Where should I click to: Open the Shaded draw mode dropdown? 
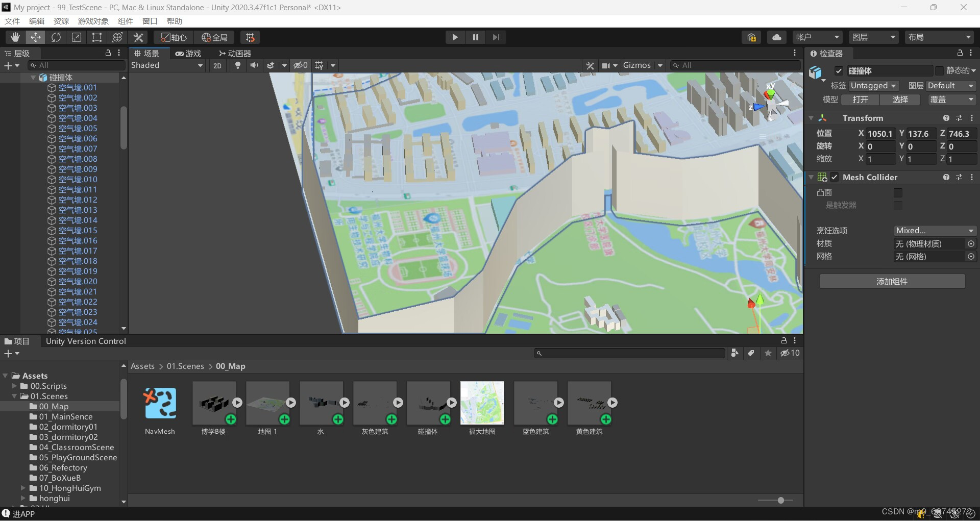[x=167, y=65]
